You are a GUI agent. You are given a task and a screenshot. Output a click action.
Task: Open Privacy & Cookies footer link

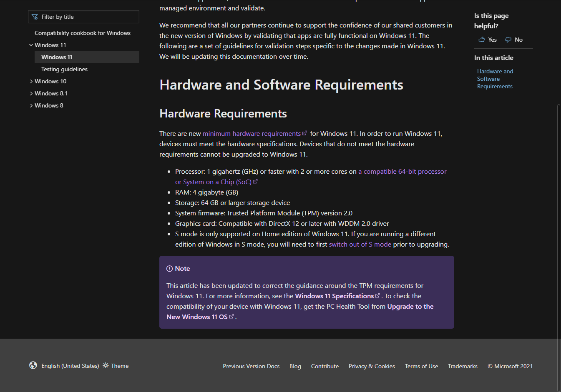point(372,366)
